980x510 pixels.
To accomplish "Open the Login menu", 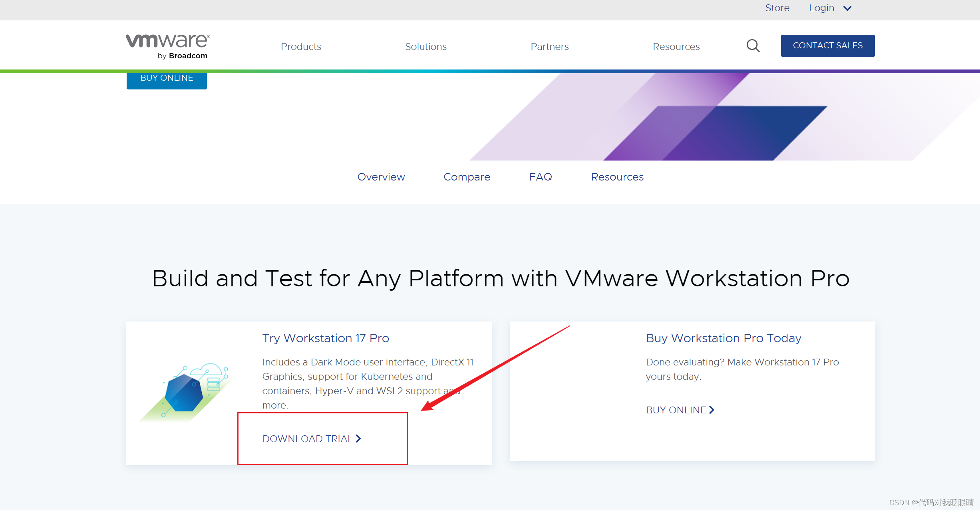I will point(821,8).
